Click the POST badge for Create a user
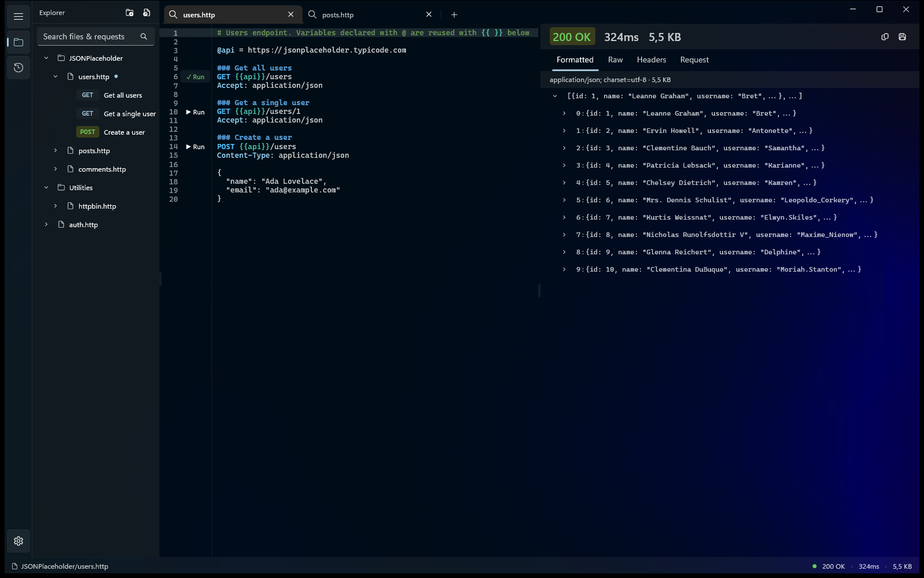Screen dimensions: 924x578 pos(88,132)
